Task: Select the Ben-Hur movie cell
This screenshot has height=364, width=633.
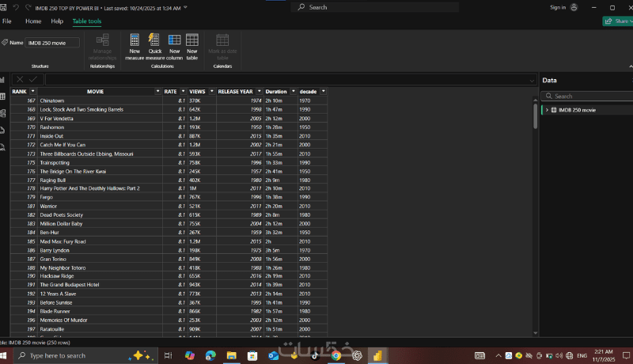Action: [x=100, y=233]
